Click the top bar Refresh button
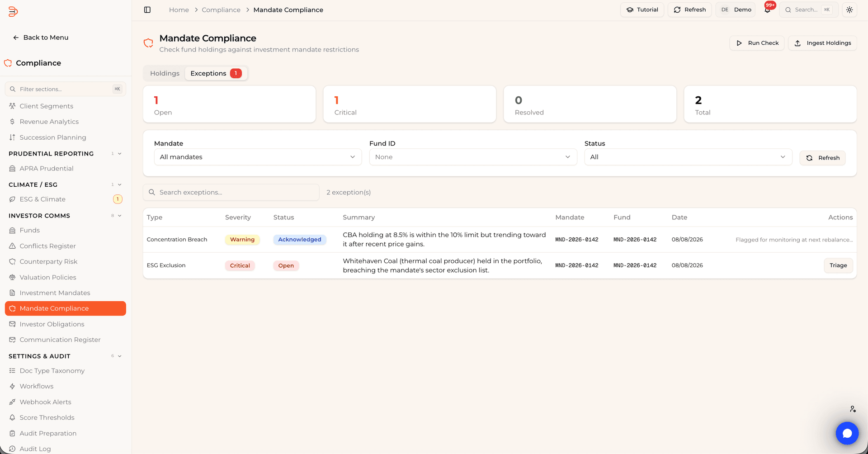The image size is (868, 454). coord(689,10)
